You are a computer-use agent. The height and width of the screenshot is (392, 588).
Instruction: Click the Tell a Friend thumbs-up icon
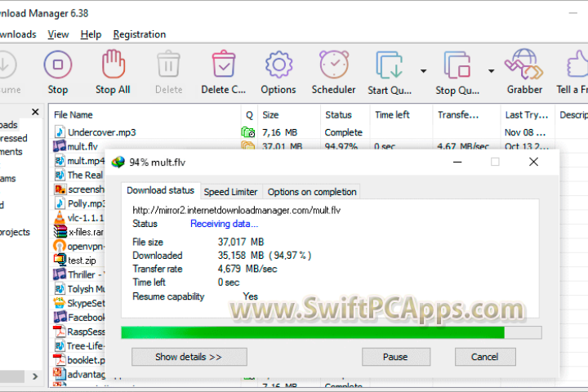click(x=577, y=64)
